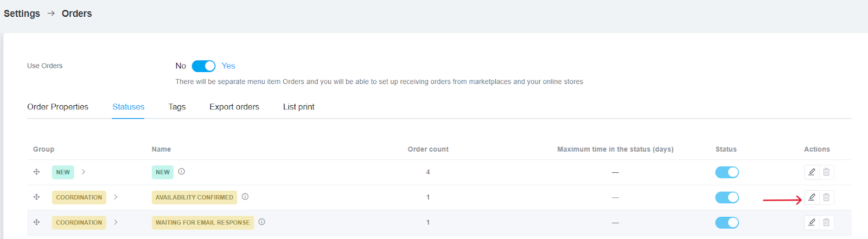Open the Order Properties tab
This screenshot has height=239, width=868.
click(x=58, y=107)
